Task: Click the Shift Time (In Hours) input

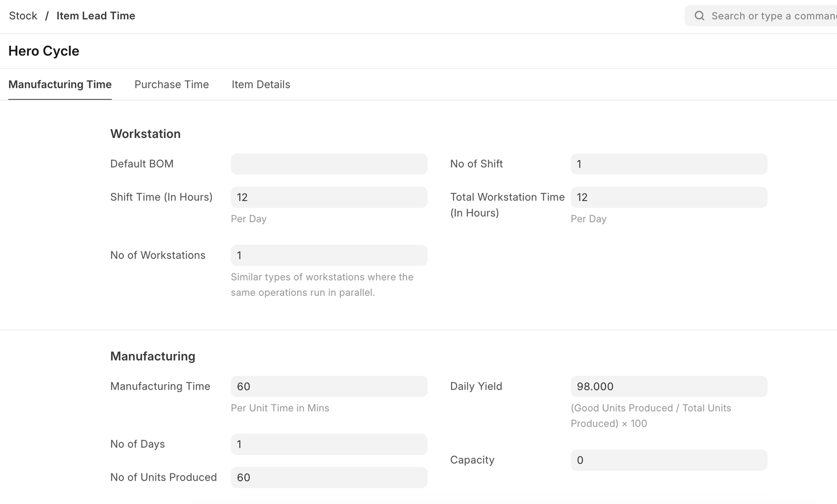Action: point(329,197)
